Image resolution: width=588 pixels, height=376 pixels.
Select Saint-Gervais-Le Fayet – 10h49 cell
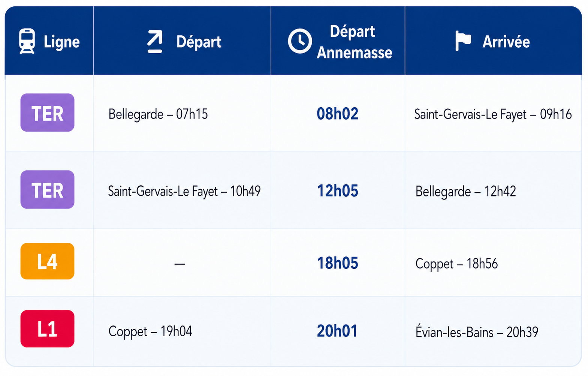coord(184,191)
